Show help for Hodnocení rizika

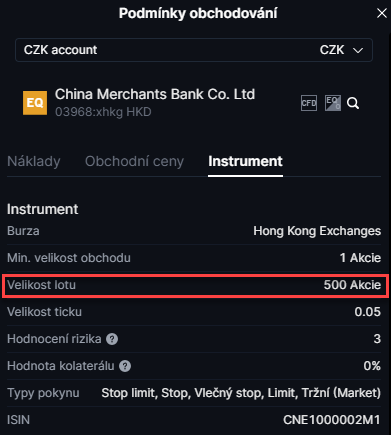(x=112, y=339)
